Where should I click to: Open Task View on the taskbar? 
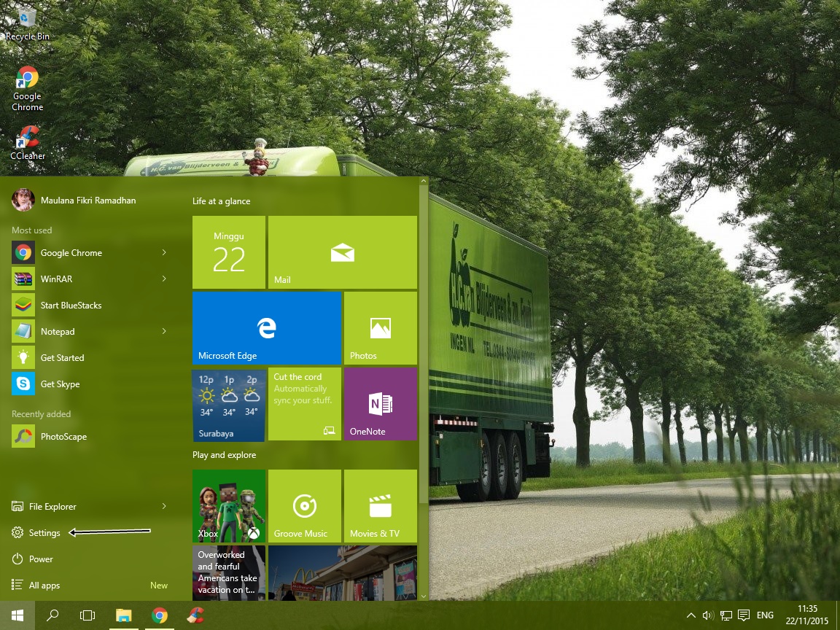(x=87, y=615)
